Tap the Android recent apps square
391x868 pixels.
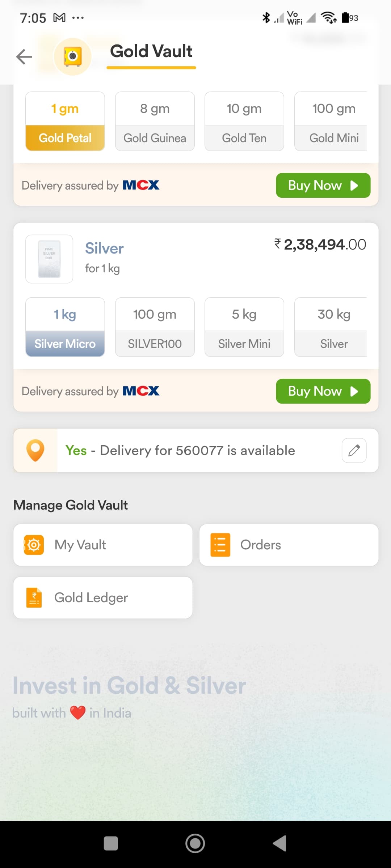(x=111, y=843)
